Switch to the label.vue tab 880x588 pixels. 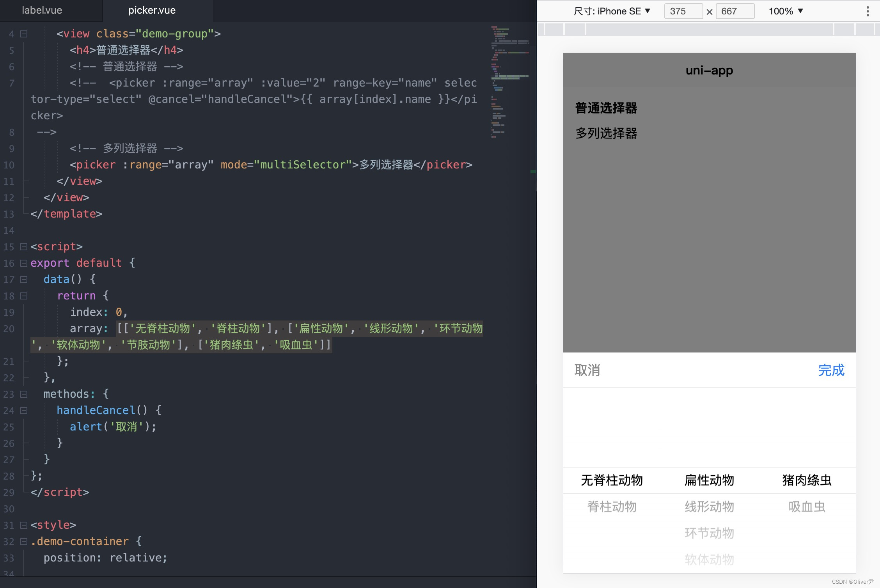click(x=42, y=11)
